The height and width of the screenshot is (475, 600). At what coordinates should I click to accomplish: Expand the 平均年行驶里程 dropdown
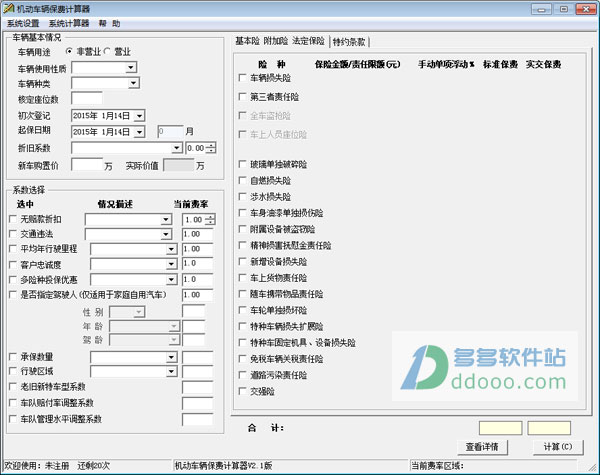click(x=171, y=249)
